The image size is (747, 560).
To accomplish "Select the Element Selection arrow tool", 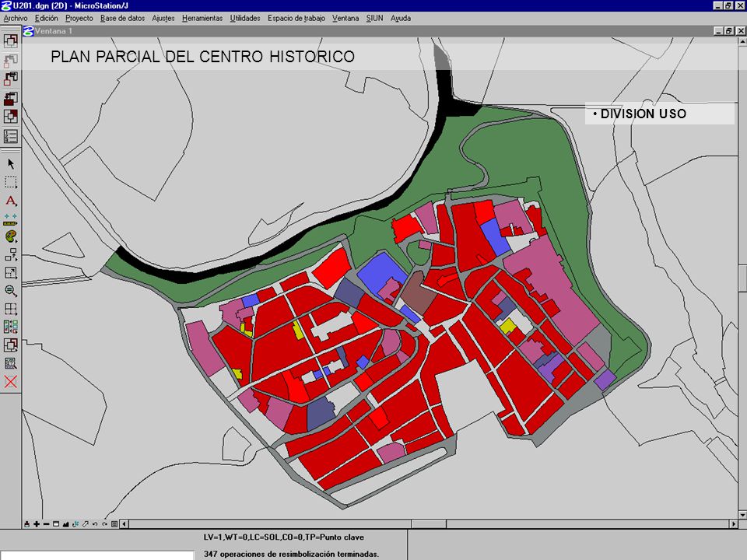I will click(10, 164).
